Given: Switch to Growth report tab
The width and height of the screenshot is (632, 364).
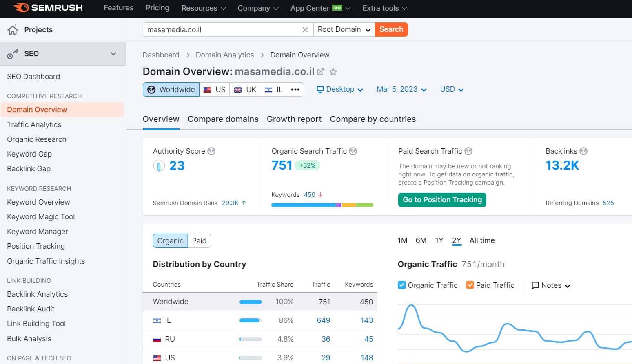Looking at the screenshot, I should point(294,119).
